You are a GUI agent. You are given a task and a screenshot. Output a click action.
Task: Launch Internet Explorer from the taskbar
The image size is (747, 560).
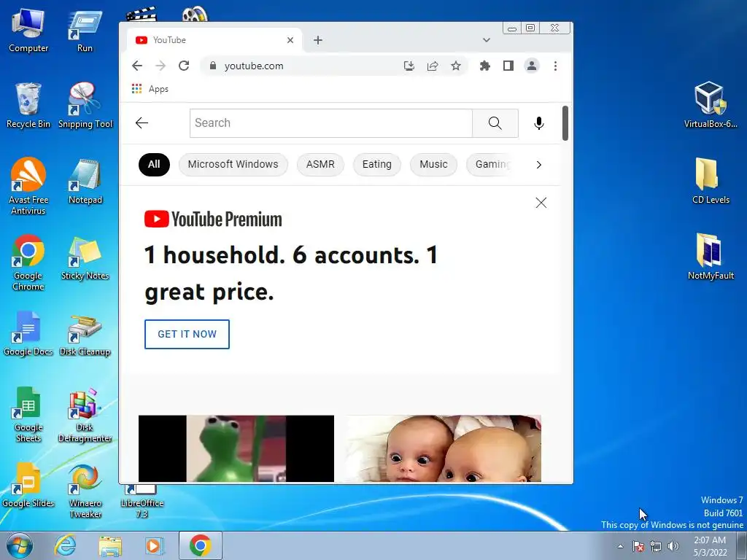click(65, 545)
